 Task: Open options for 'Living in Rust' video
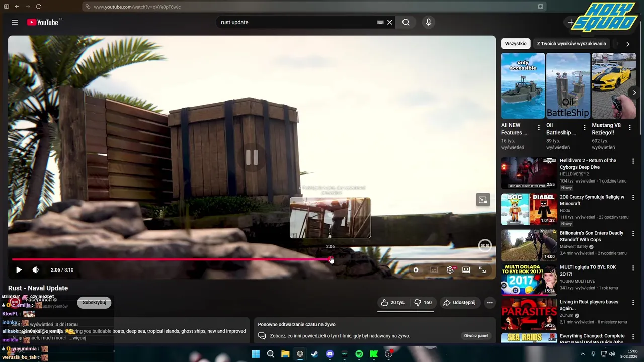tap(633, 302)
